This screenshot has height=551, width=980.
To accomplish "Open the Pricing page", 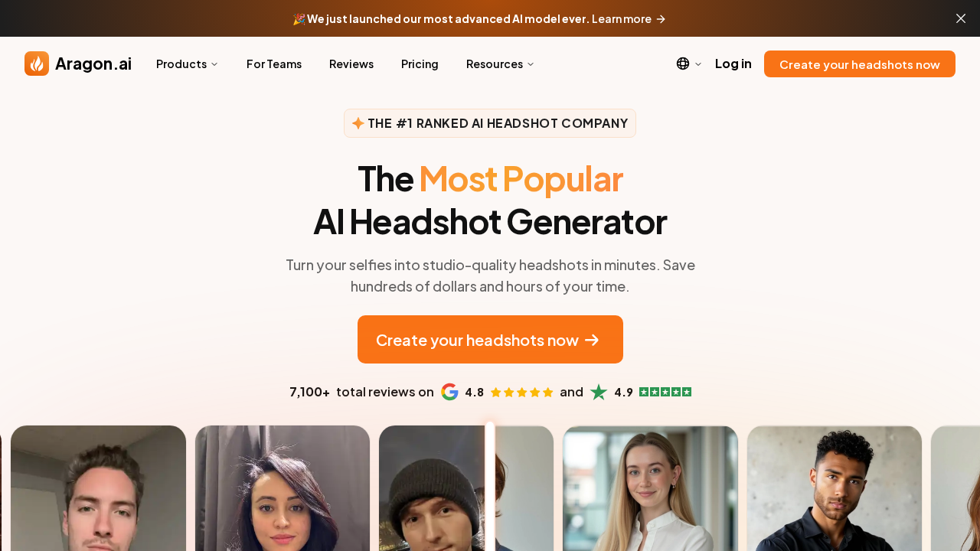I will (420, 64).
